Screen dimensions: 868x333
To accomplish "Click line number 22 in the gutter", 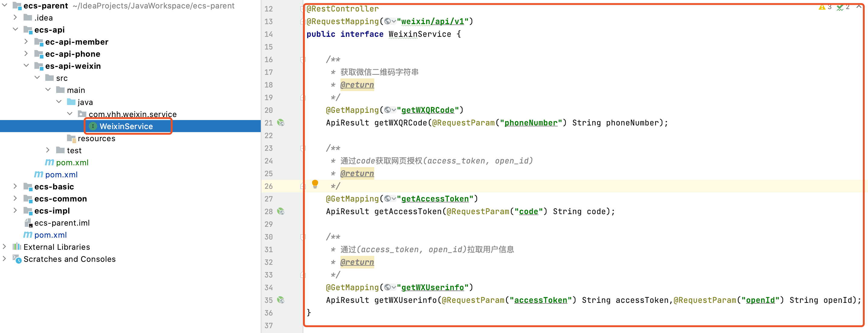I will click(x=268, y=136).
